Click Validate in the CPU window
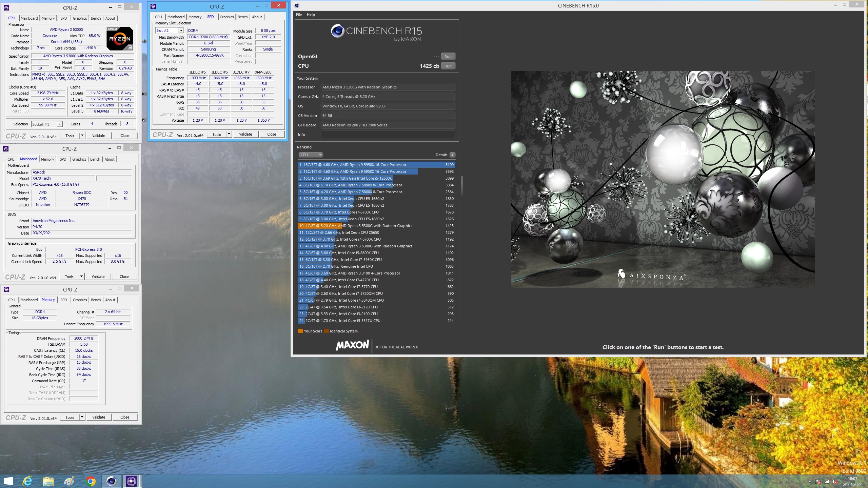The image size is (868, 488). click(x=99, y=136)
